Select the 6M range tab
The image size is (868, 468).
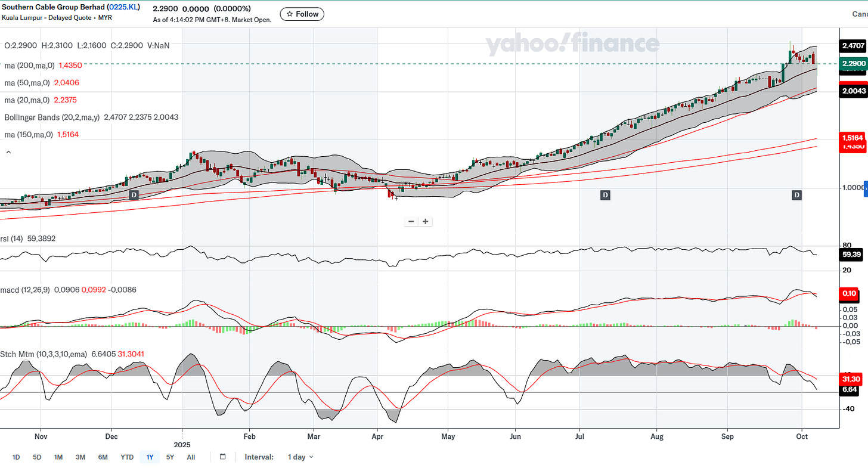pyautogui.click(x=103, y=457)
